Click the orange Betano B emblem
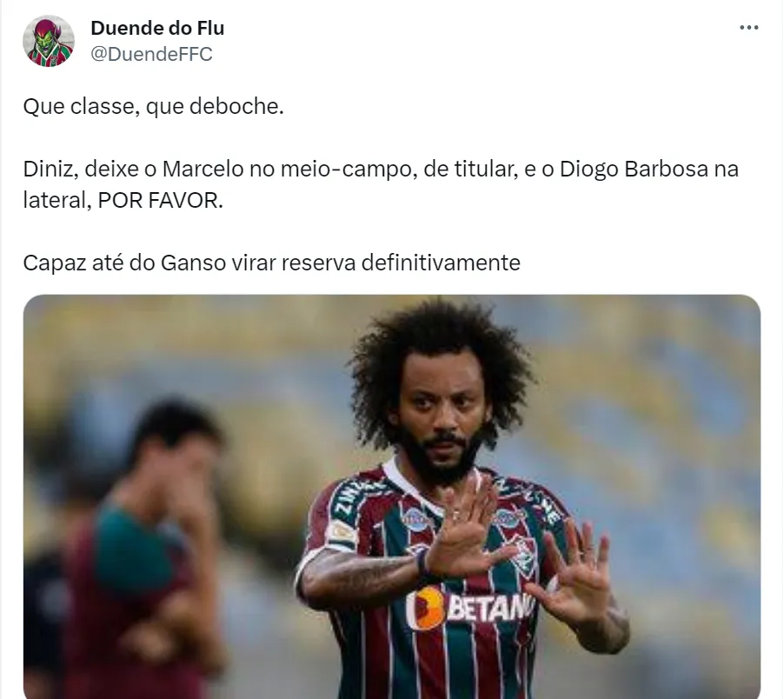The height and width of the screenshot is (699, 784). click(x=425, y=608)
